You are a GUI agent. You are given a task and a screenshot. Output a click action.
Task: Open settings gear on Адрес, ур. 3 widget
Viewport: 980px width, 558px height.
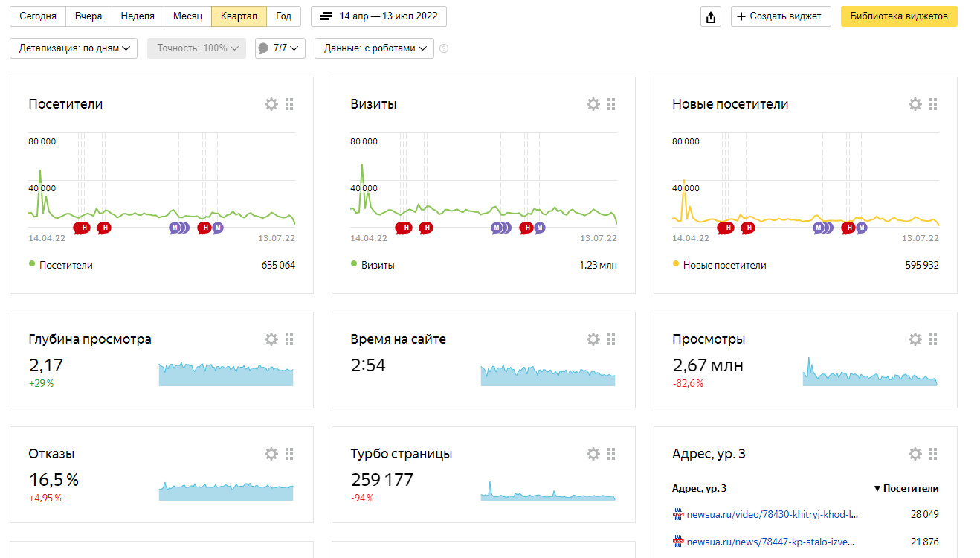[x=915, y=454]
